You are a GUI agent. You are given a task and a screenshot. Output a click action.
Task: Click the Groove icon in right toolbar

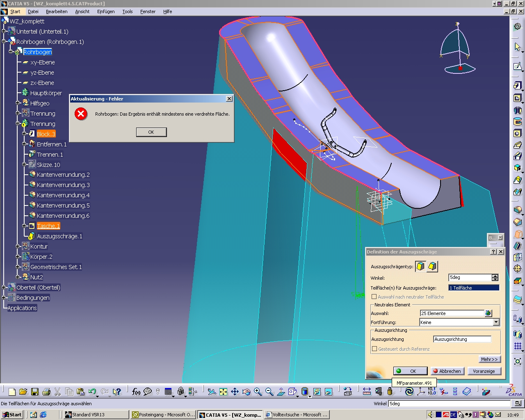[x=518, y=121]
